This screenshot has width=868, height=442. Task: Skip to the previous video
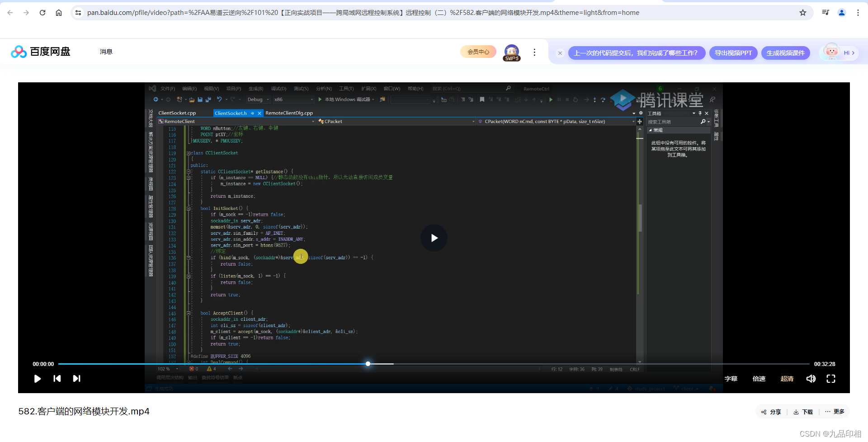(57, 379)
